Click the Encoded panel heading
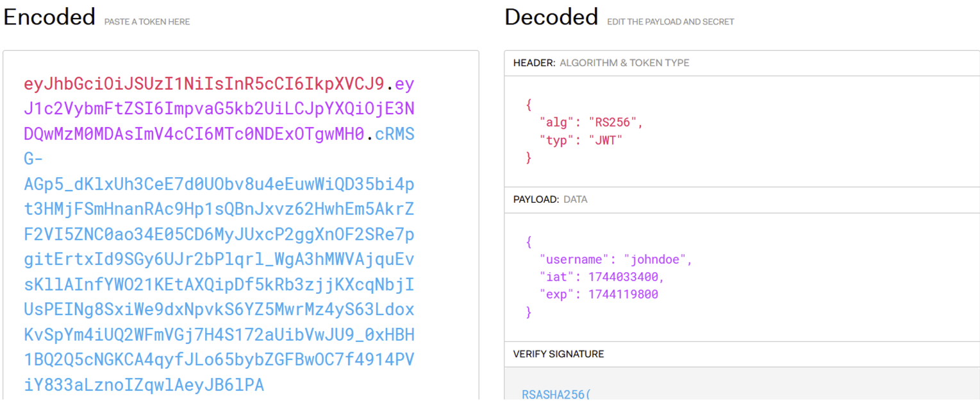980x403 pixels. coord(49,16)
